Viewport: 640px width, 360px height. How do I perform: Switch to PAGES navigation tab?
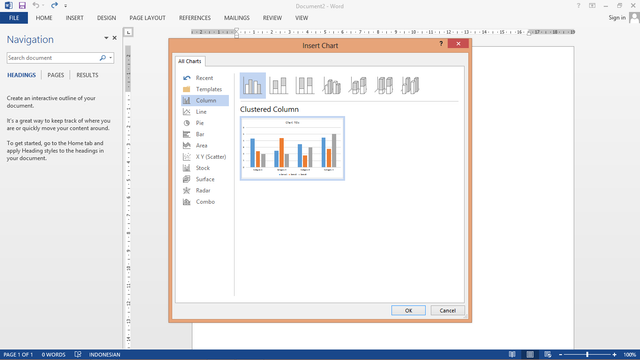[56, 75]
